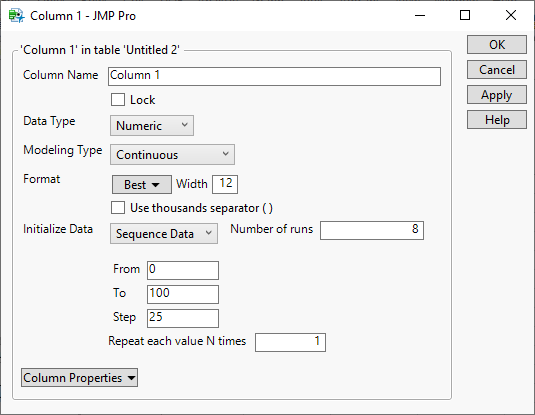Edit the Width value field

coord(225,184)
